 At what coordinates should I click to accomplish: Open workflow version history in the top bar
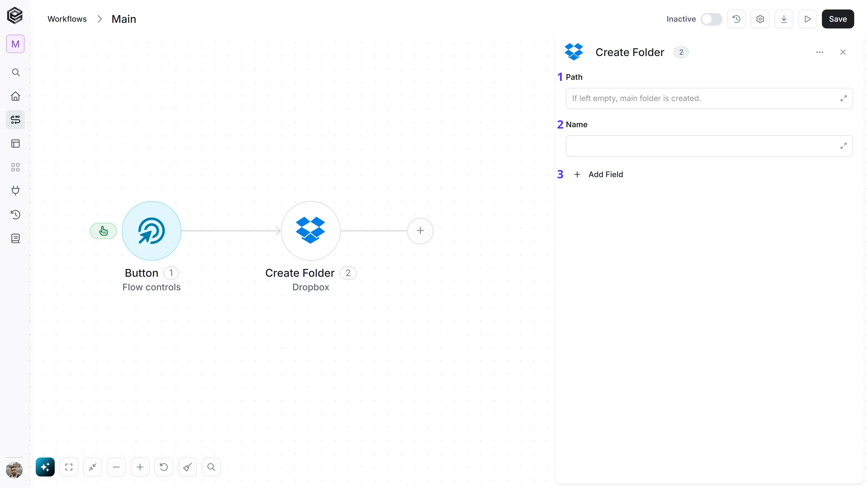(736, 19)
